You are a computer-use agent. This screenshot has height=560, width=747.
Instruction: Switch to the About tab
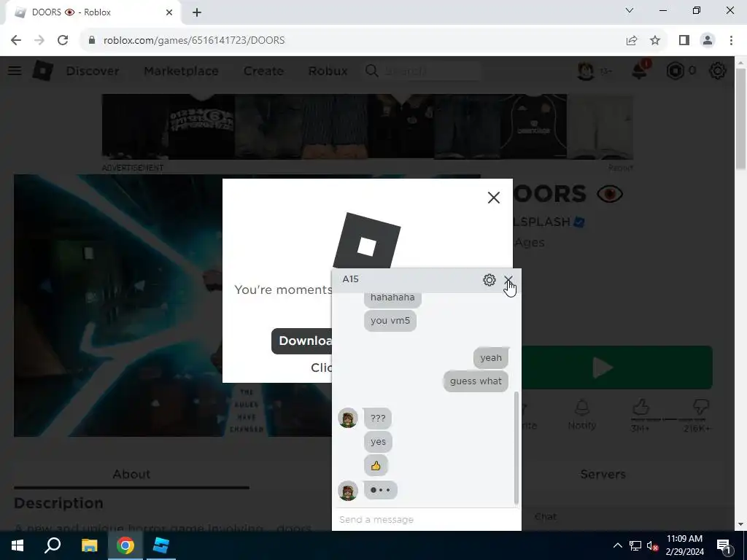[131, 474]
